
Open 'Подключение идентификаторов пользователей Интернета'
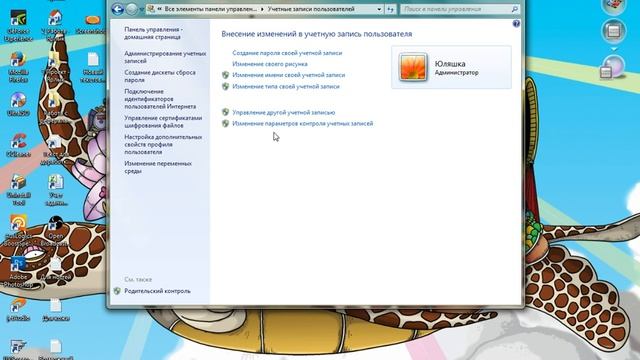160,99
